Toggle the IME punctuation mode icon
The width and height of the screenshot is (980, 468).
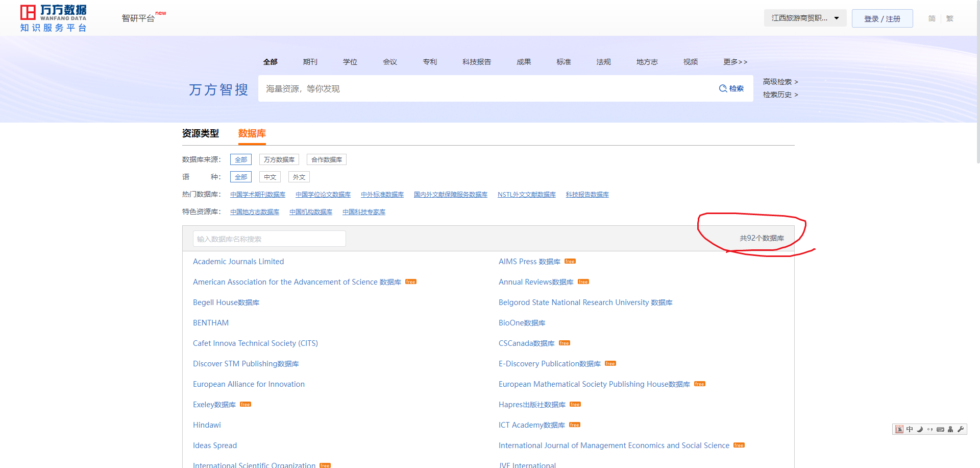pyautogui.click(x=930, y=429)
